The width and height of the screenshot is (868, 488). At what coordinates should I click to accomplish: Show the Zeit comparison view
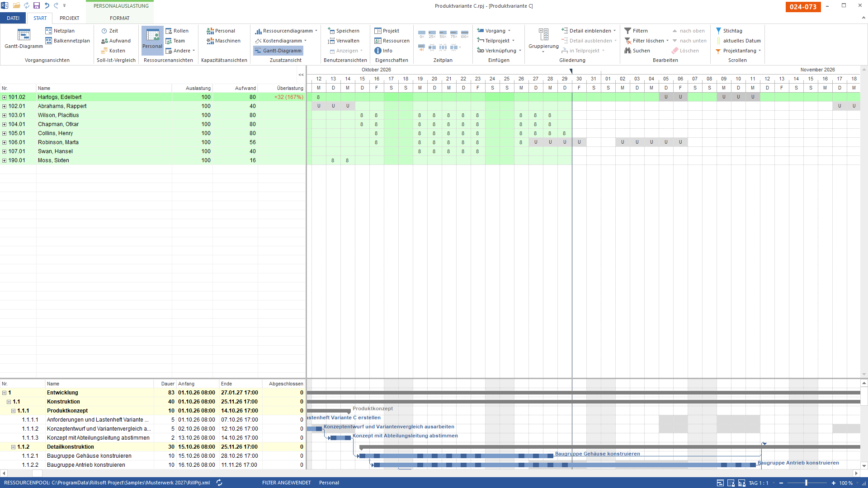(109, 31)
